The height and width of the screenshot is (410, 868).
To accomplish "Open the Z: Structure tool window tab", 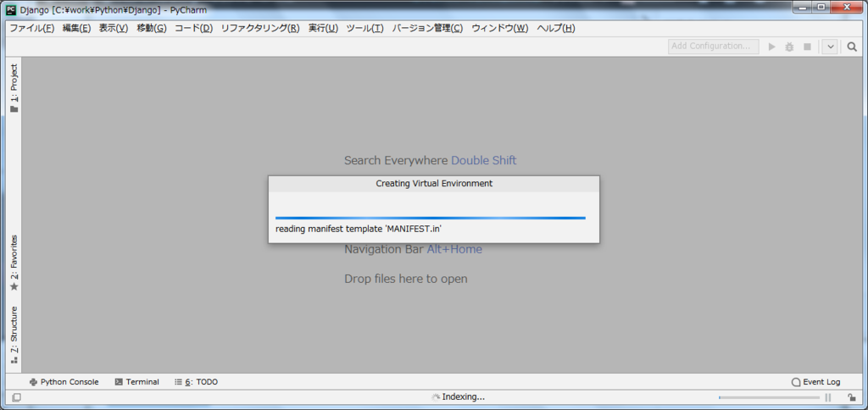I will pyautogui.click(x=14, y=335).
